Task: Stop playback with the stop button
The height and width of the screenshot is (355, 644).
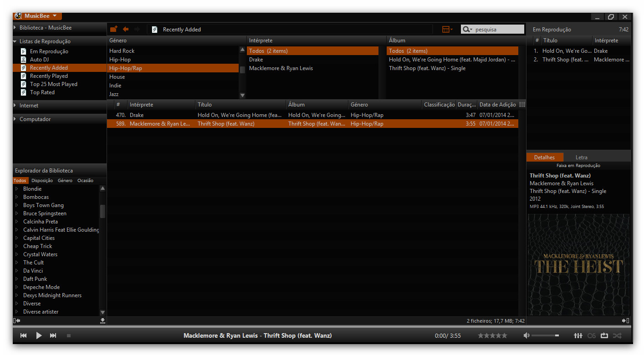Action: [x=69, y=335]
